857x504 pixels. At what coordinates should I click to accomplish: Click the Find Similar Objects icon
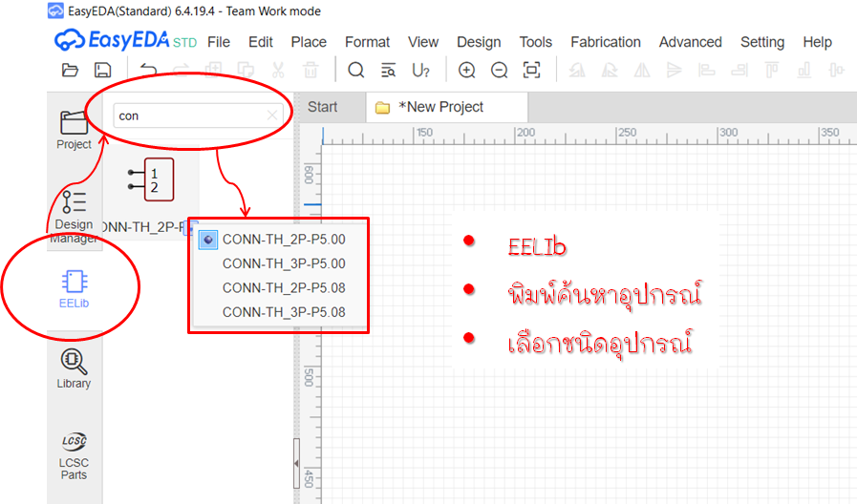389,70
